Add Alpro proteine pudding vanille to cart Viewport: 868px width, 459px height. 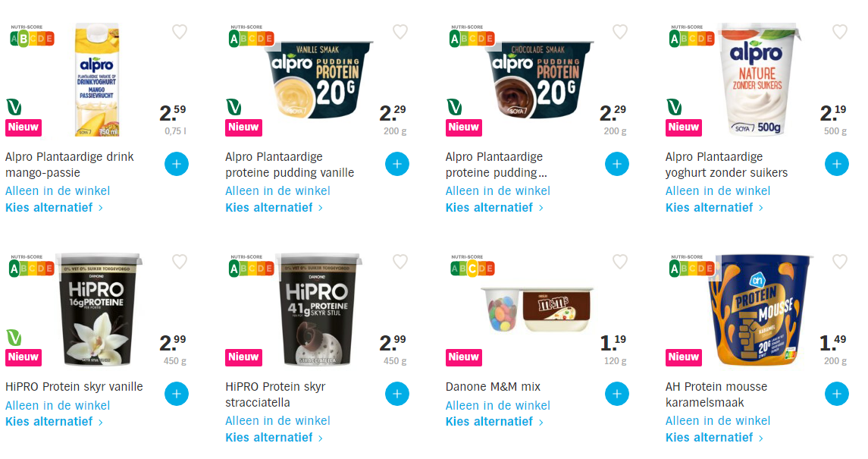point(397,163)
